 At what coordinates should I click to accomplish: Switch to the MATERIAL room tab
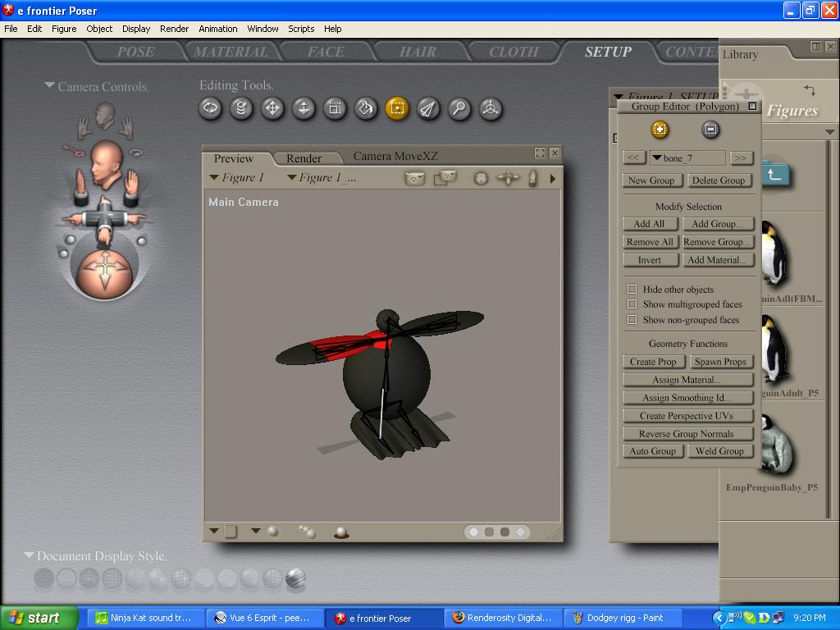pos(231,52)
